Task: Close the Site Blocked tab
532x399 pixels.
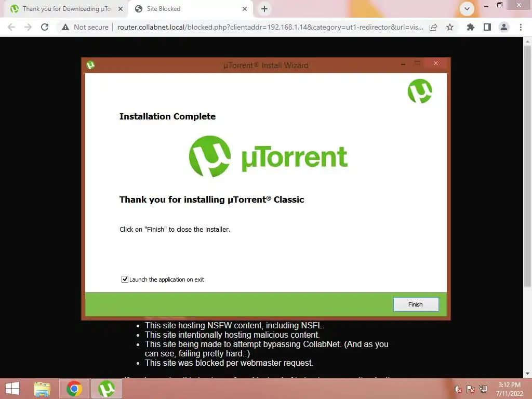Action: coord(245,9)
